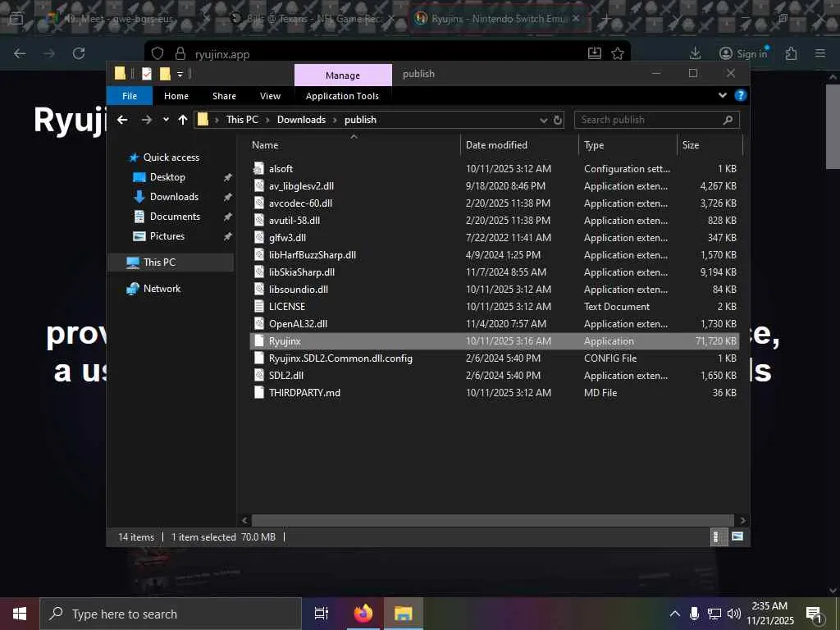Select the glfw3.dll file icon
This screenshot has height=630, width=840.
(x=258, y=237)
